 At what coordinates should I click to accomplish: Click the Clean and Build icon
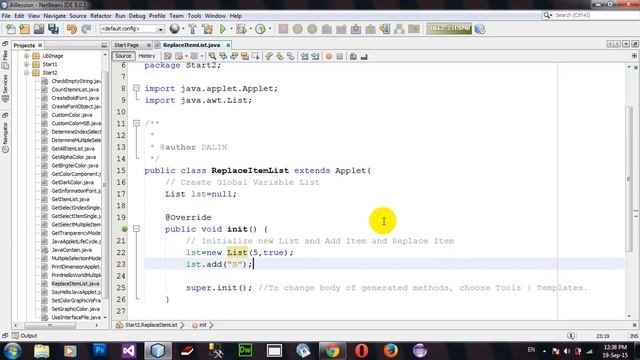tap(207, 29)
